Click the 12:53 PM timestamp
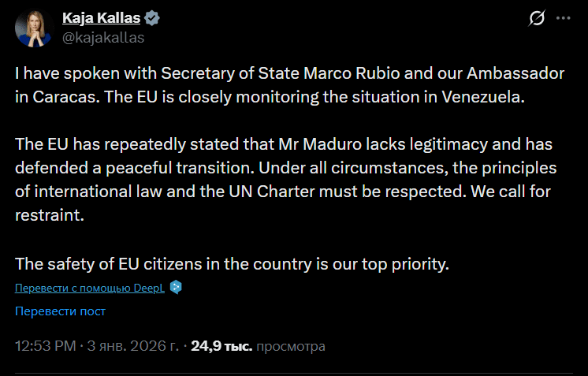The height and width of the screenshot is (376, 588). [x=46, y=346]
